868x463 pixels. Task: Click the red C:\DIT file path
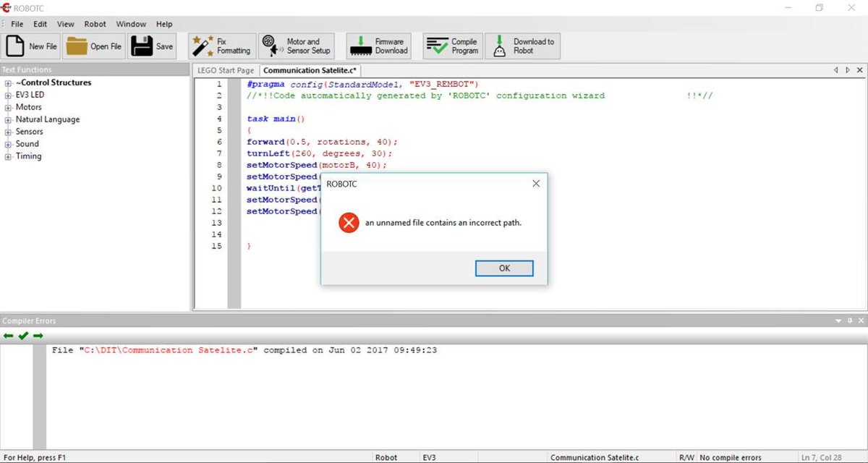click(169, 350)
